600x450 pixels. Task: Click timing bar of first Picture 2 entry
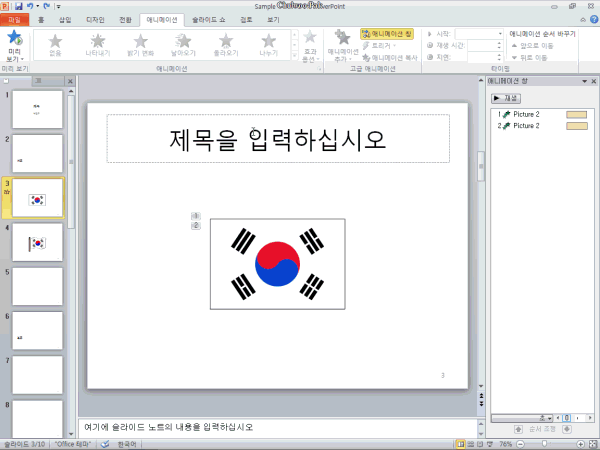576,114
